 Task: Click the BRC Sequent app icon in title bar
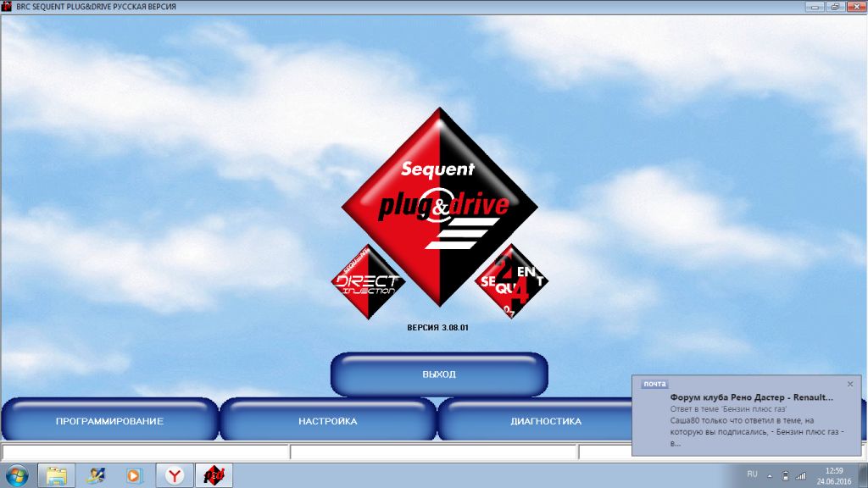7,6
